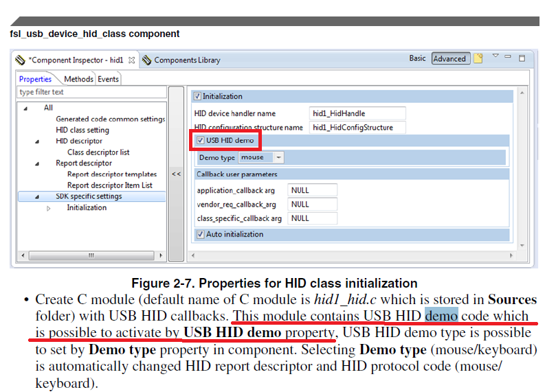The height and width of the screenshot is (392, 556).
Task: Select HID class setting tree item
Action: coord(82,130)
